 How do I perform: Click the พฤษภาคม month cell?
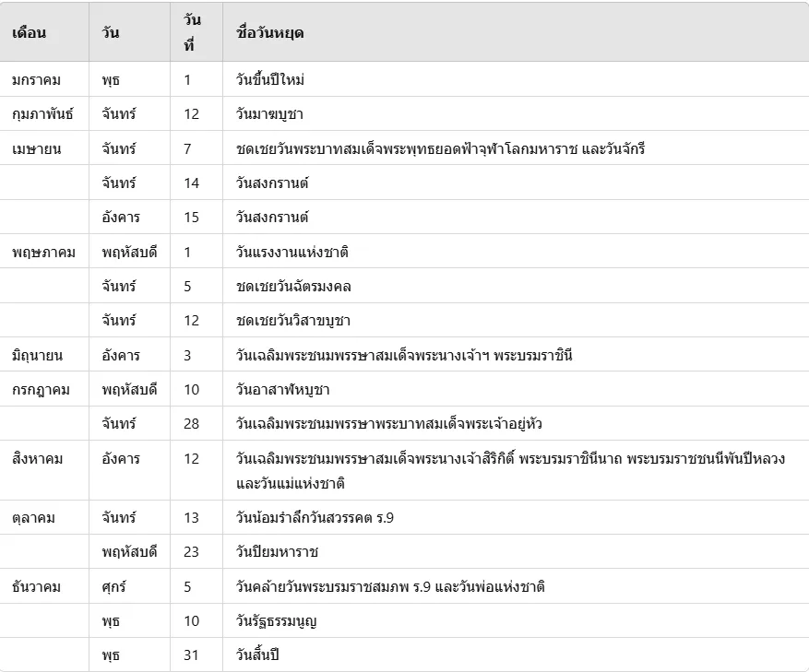click(x=43, y=252)
